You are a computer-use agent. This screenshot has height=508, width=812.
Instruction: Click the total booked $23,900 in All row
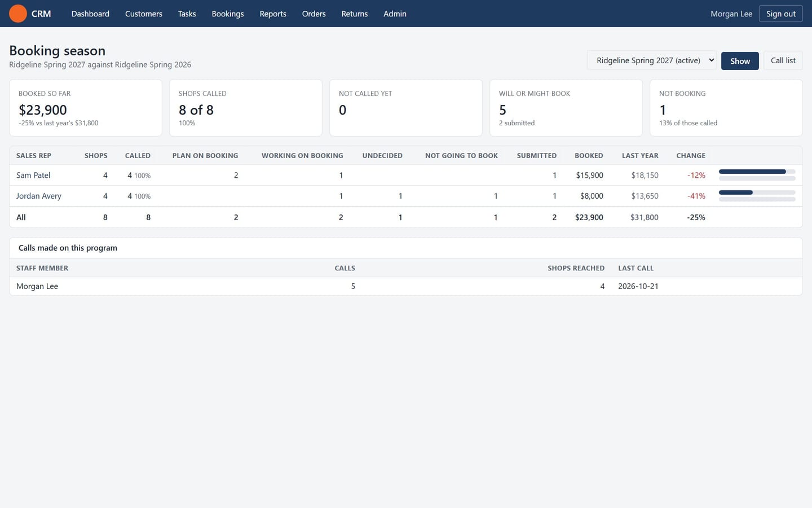click(589, 217)
